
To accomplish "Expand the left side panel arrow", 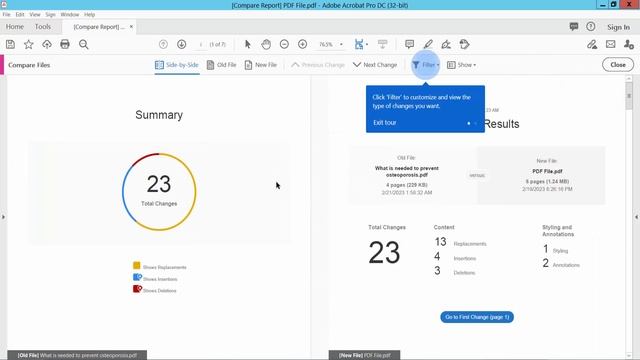I will point(3,217).
